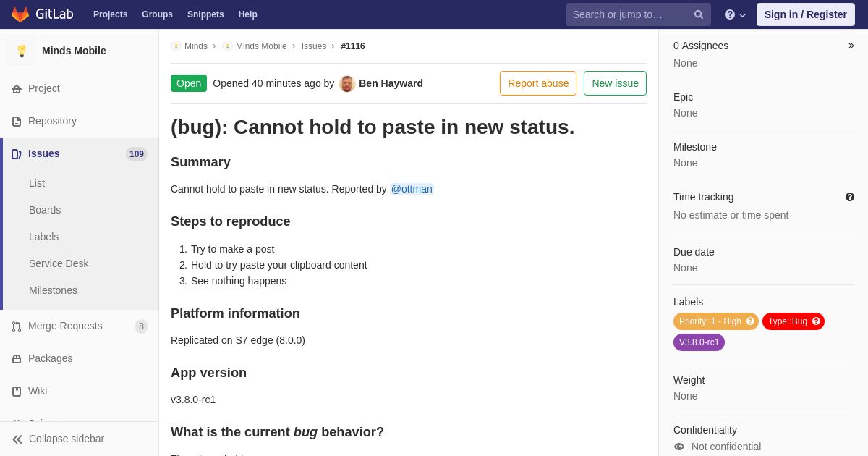Viewport: 868px width, 456px height.
Task: Open the Groups menu in top bar
Action: pyautogui.click(x=157, y=14)
